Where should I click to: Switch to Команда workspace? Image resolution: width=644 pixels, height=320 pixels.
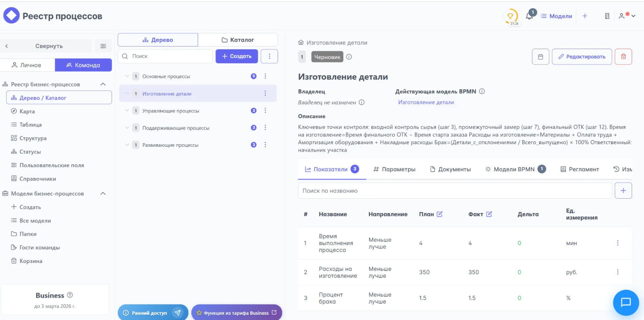[x=83, y=65]
